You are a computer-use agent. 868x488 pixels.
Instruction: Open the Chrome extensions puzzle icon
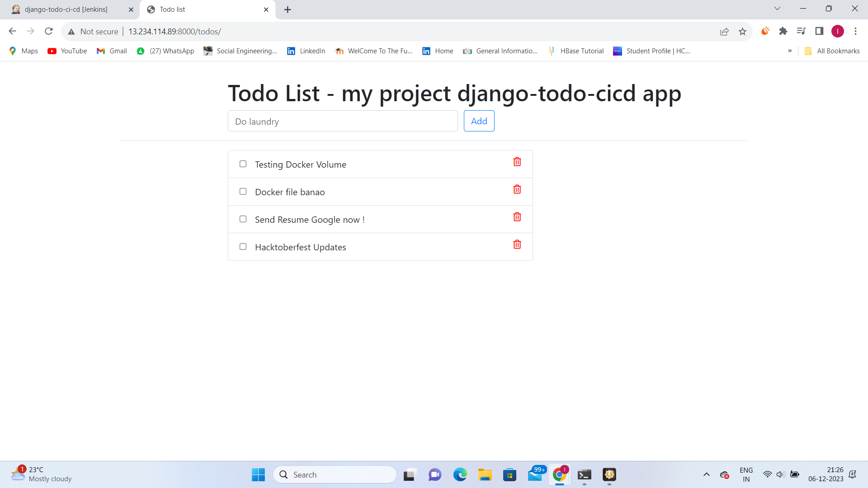[x=783, y=31]
